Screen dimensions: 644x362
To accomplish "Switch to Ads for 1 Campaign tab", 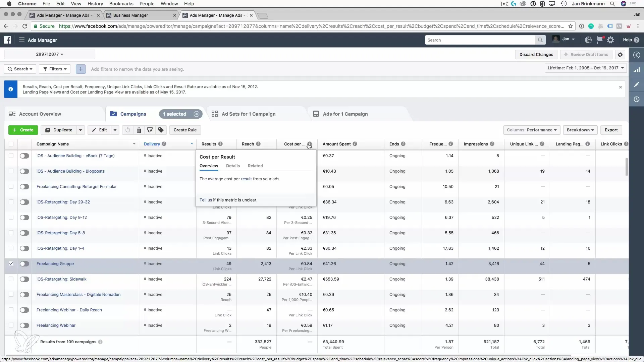I will (x=345, y=114).
